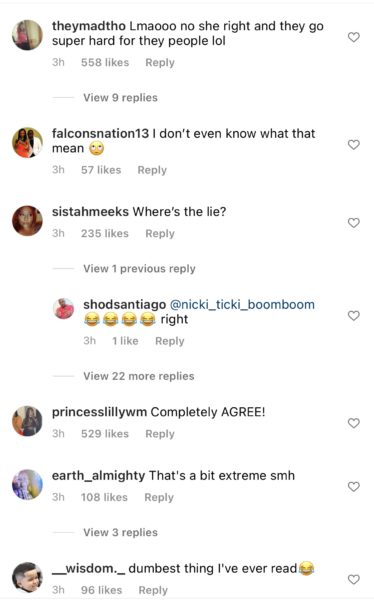Heart shodsantiago's reply
Viewport: 374px width, 600px height.
pyautogui.click(x=353, y=316)
